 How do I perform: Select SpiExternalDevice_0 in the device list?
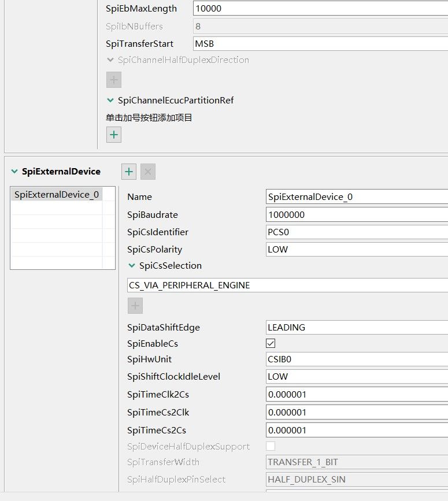click(x=56, y=195)
